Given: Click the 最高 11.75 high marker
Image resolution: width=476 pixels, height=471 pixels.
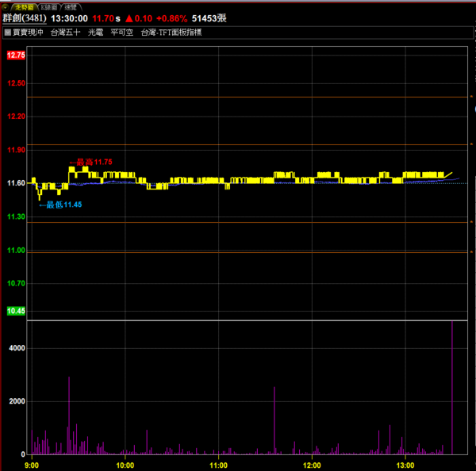Looking at the screenshot, I should [x=91, y=163].
